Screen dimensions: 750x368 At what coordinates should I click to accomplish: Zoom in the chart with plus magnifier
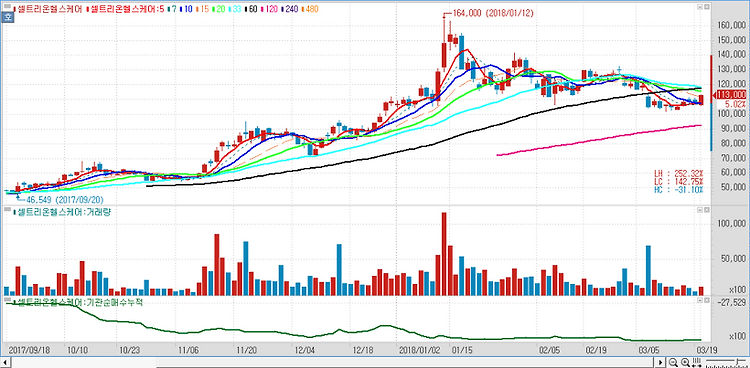click(x=685, y=362)
